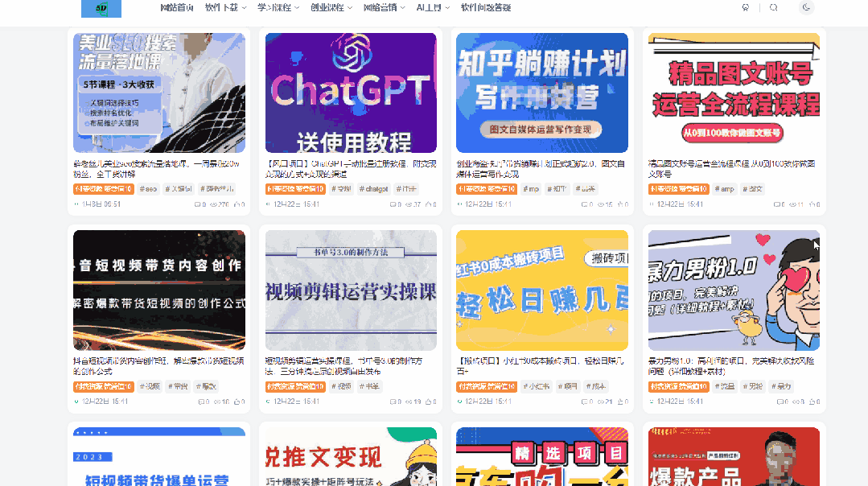Expand the AI工具 dropdown menu
This screenshot has height=486, width=868.
[x=433, y=8]
